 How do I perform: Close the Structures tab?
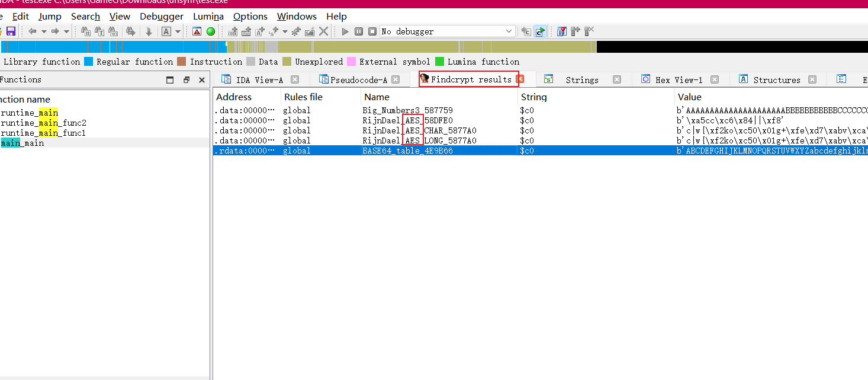click(x=812, y=79)
